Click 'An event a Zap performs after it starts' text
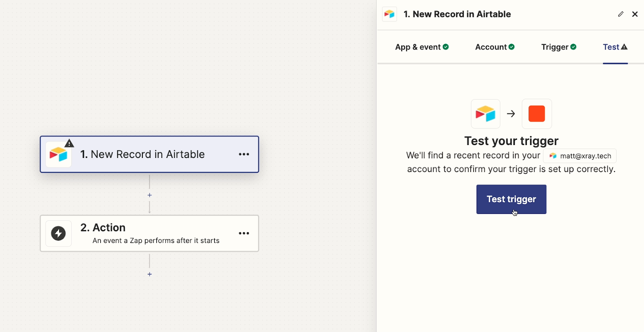 tap(156, 241)
